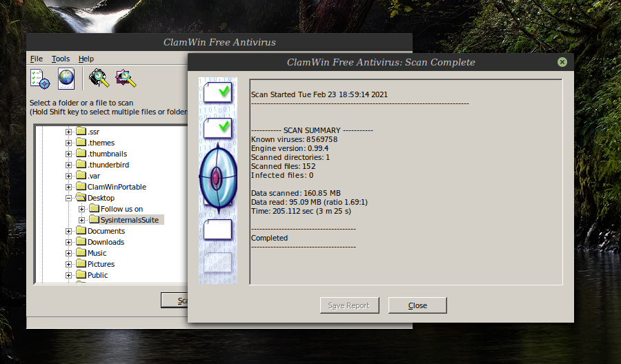
Task: Click the scan files magnifier icon
Action: (126, 78)
